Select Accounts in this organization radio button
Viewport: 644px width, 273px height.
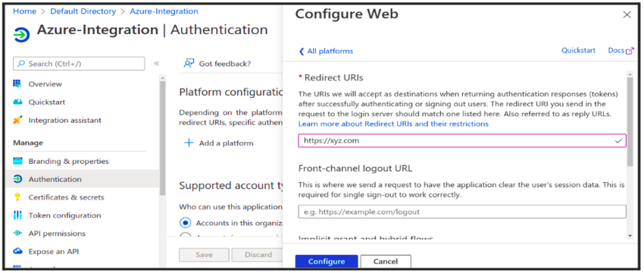pyautogui.click(x=186, y=223)
